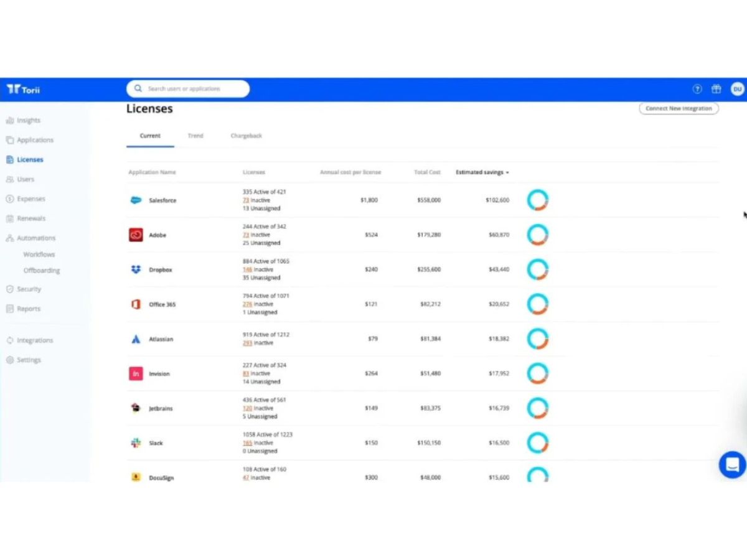The image size is (747, 560).
Task: Click the Settings gear icon in the sidebar
Action: [x=9, y=360]
